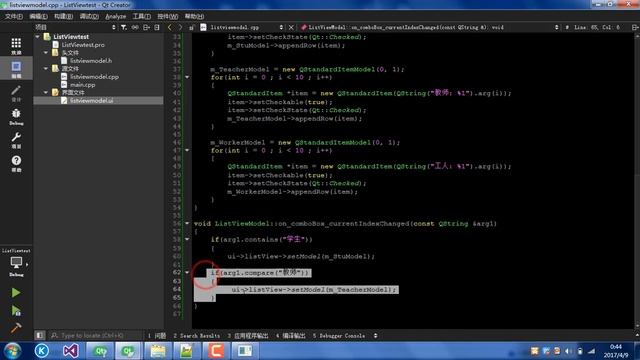Close the listviewmodel.cpp document with X
640x360 pixels.
[291, 27]
